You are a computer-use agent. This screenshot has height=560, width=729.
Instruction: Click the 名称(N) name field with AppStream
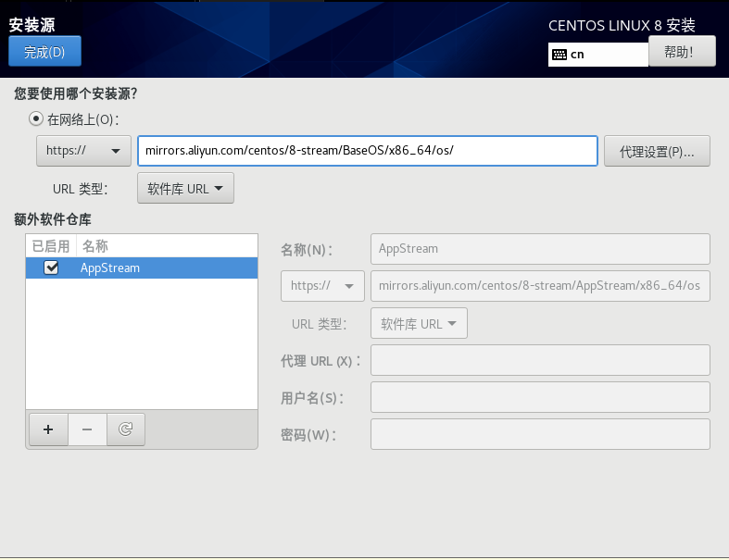pos(540,249)
